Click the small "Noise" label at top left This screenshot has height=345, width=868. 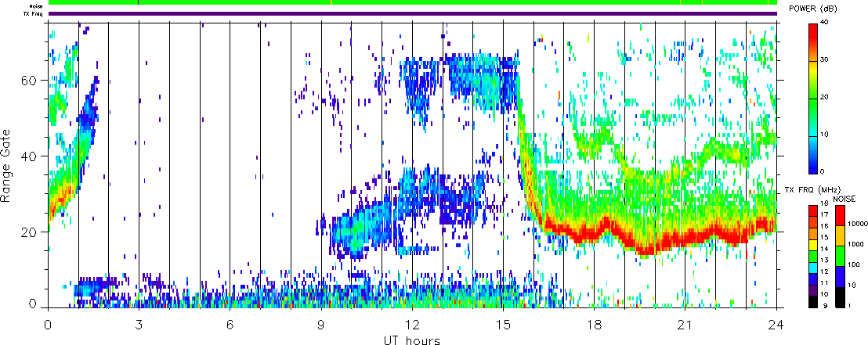pos(37,6)
